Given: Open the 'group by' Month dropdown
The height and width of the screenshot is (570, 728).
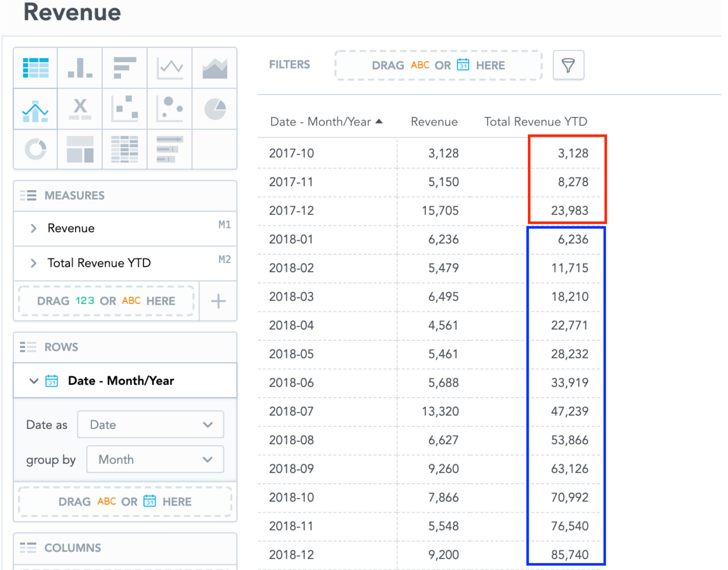Looking at the screenshot, I should click(154, 460).
